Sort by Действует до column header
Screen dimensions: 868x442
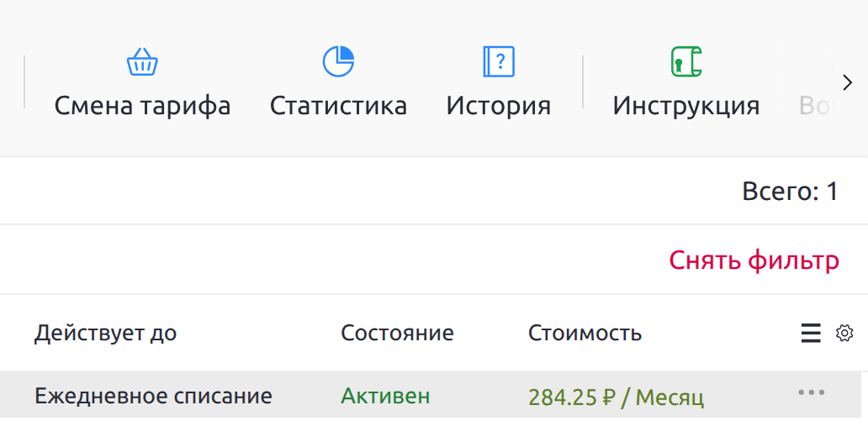[105, 334]
